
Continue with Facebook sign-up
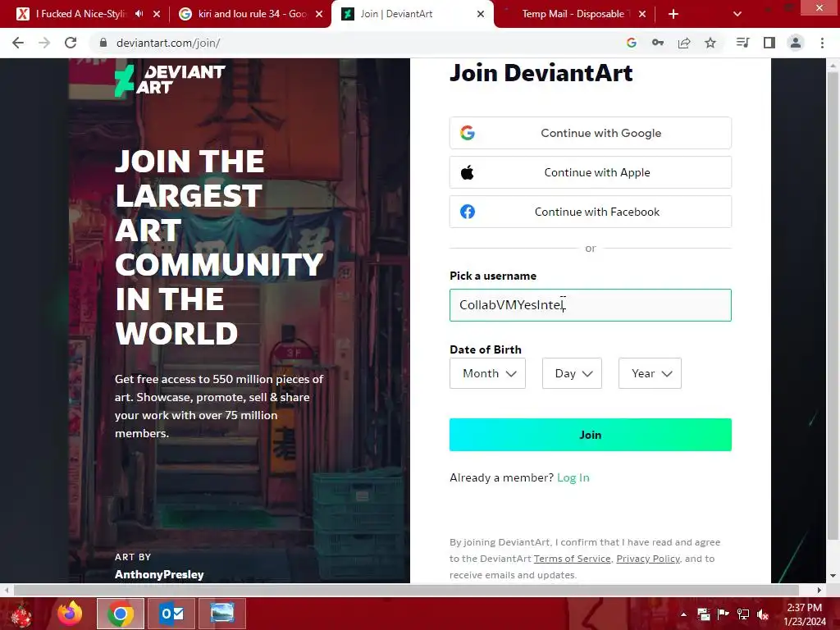point(591,212)
